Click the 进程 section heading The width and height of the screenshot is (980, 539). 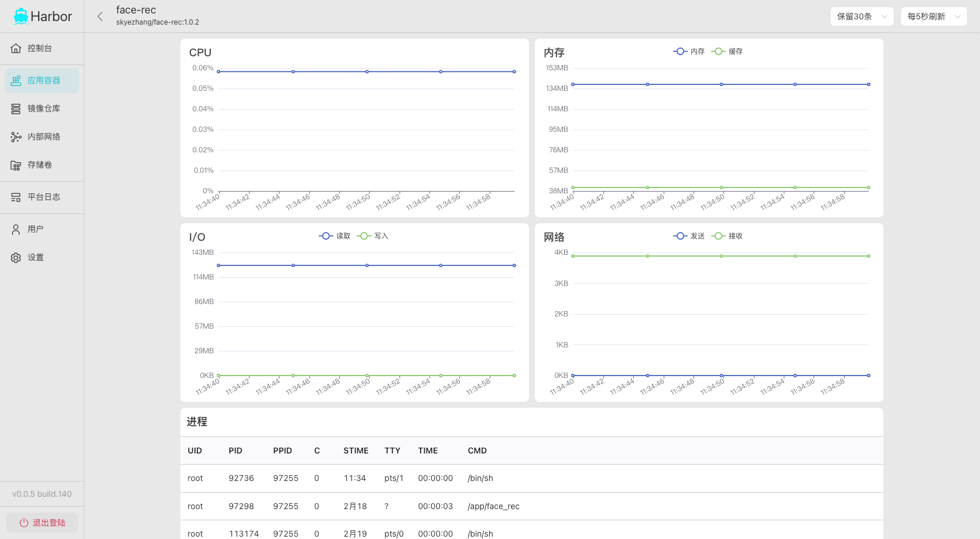[197, 422]
